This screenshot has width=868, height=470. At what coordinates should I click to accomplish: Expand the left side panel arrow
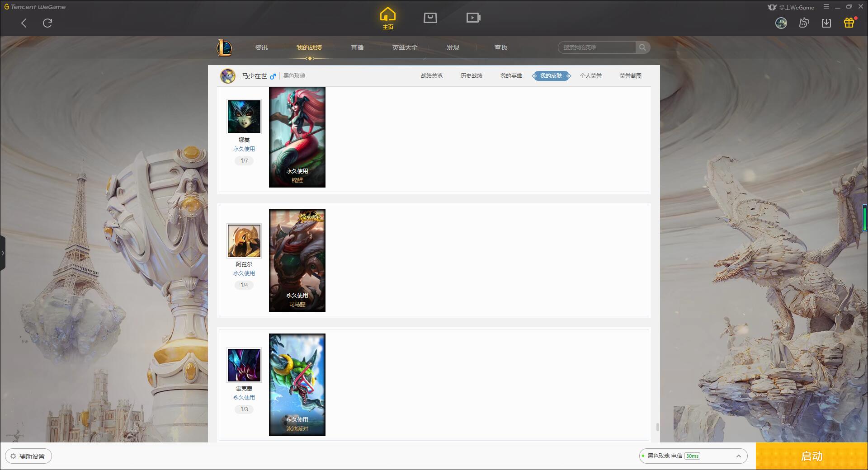tap(3, 253)
